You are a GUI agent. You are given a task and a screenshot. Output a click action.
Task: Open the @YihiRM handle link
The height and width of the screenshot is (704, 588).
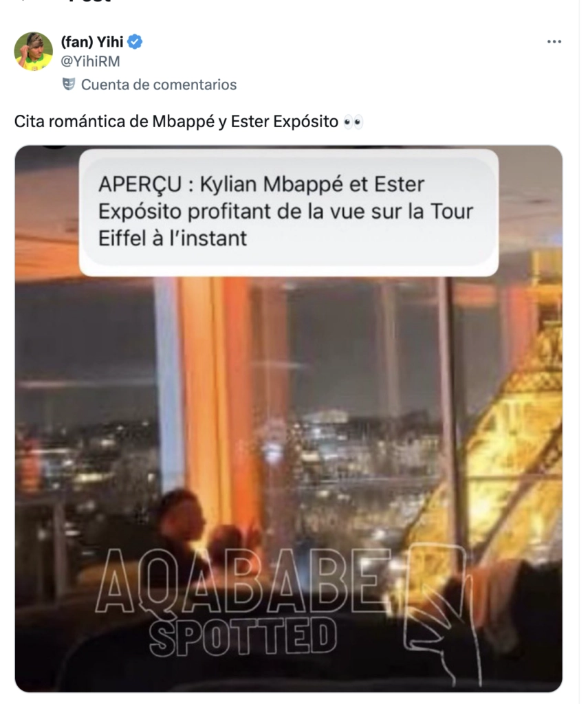(90, 61)
